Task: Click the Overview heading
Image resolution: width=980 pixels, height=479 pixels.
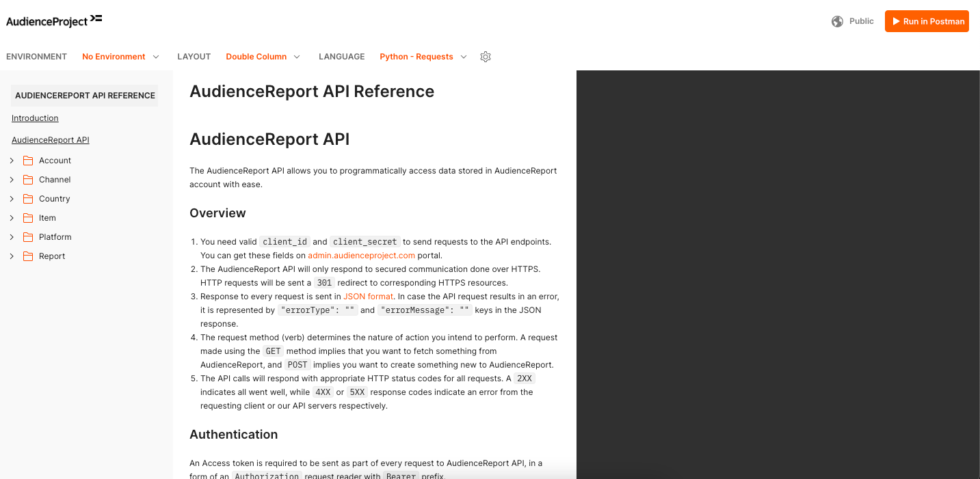Action: (x=217, y=213)
